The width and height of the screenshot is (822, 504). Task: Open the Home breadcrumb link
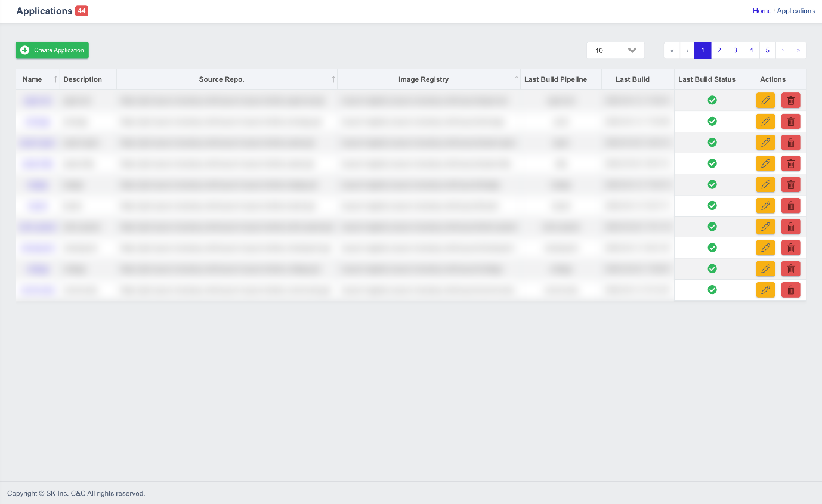[x=762, y=11]
